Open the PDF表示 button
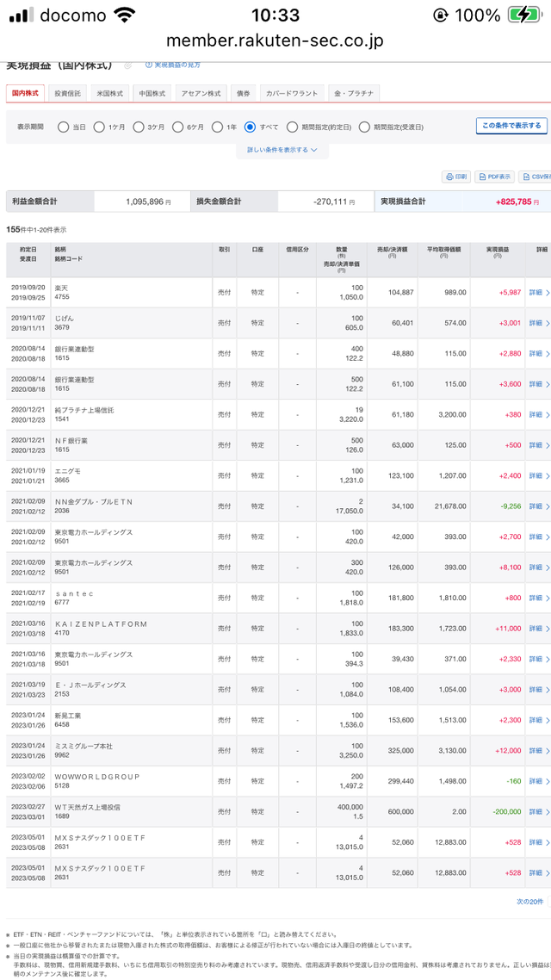 (494, 177)
